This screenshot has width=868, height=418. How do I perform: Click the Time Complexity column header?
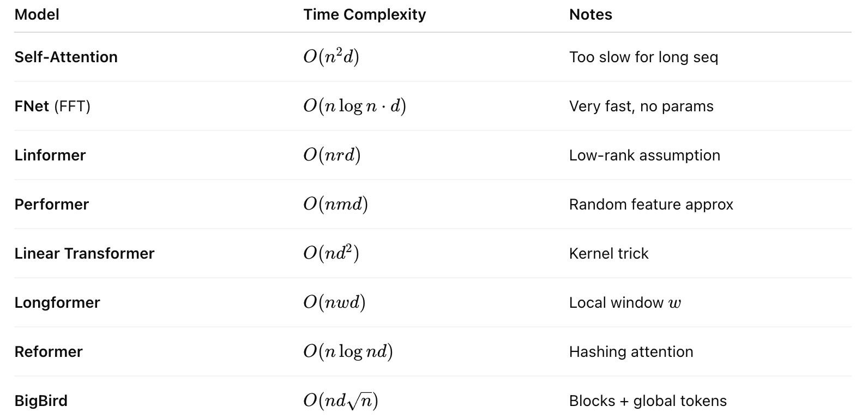[364, 15]
